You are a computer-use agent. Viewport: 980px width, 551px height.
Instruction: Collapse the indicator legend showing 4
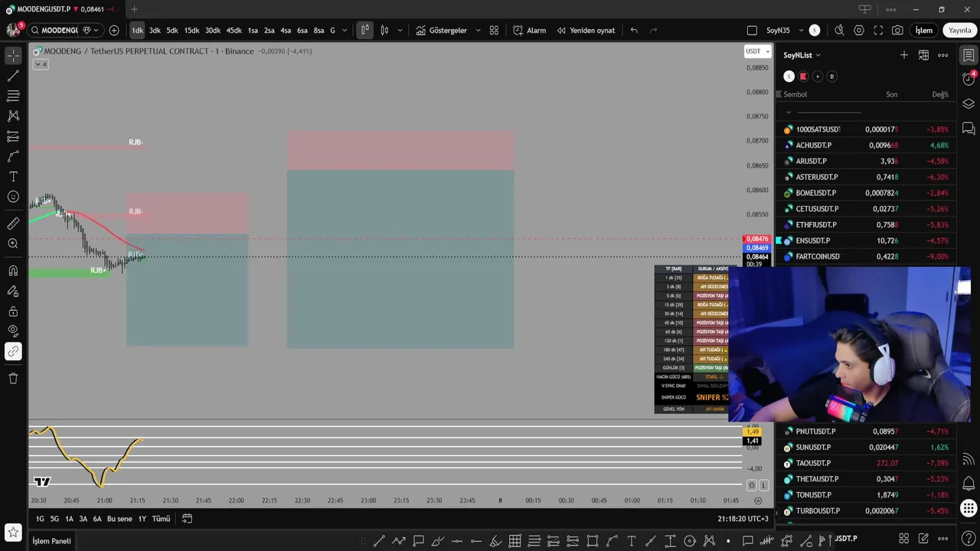coord(41,64)
